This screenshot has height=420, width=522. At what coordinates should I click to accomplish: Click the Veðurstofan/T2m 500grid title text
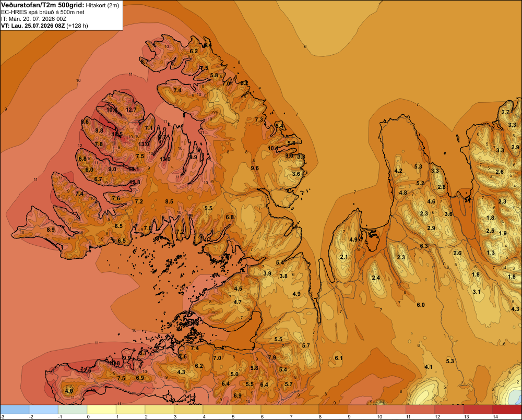pyautogui.click(x=42, y=5)
